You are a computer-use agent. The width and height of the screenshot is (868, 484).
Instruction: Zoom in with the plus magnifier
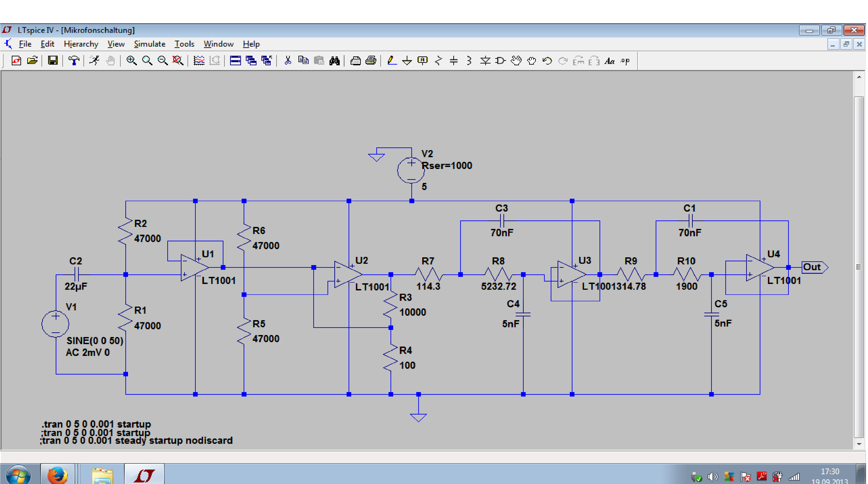[131, 61]
